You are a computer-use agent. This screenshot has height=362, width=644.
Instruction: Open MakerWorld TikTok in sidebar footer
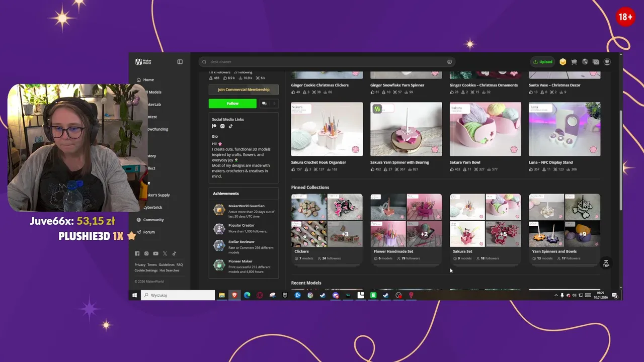pyautogui.click(x=174, y=253)
